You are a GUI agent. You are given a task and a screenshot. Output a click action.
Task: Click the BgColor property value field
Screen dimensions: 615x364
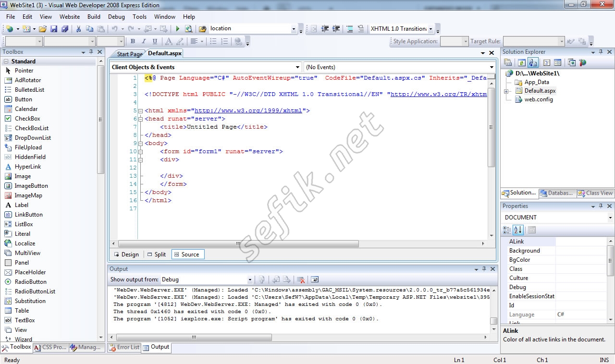tap(581, 260)
